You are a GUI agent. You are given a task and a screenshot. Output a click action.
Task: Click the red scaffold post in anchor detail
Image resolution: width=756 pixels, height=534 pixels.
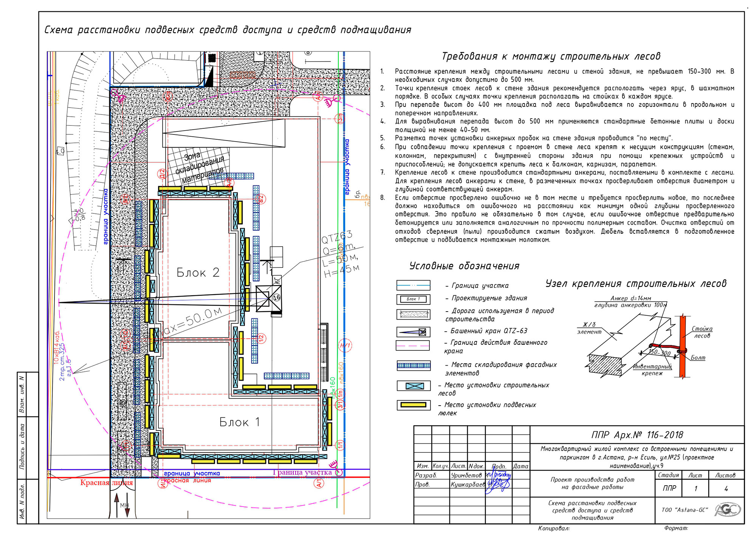tap(682, 346)
